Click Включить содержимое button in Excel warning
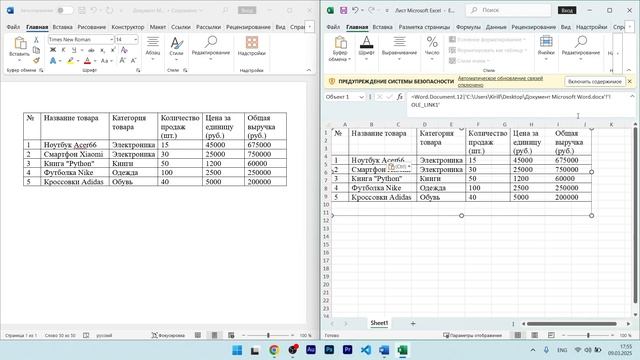This screenshot has height=360, width=640. point(595,82)
